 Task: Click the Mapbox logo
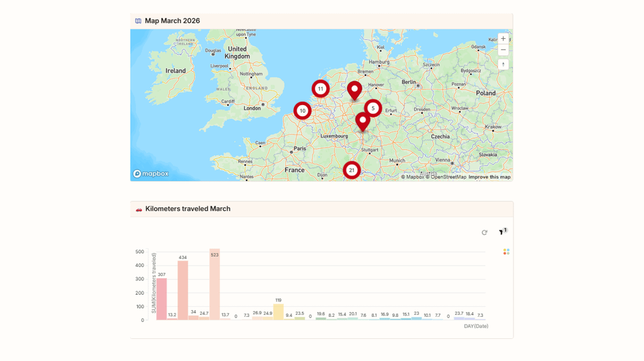coord(151,174)
